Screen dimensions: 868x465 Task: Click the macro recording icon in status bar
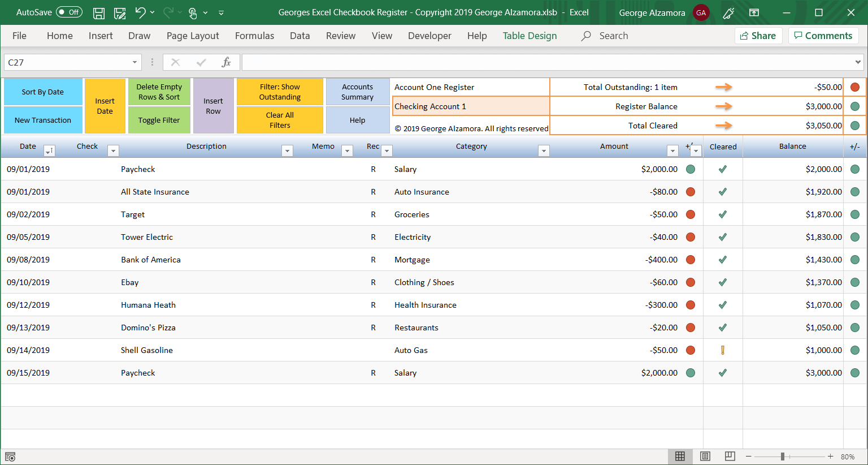[10, 457]
